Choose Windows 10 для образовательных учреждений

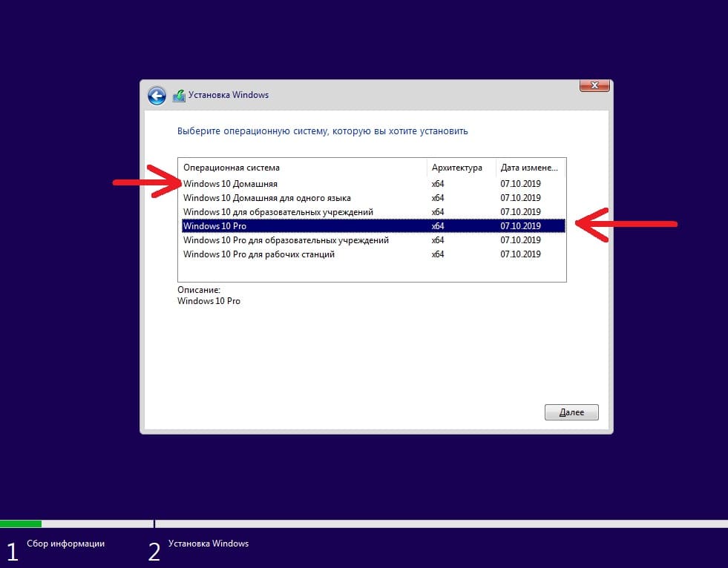click(373, 212)
